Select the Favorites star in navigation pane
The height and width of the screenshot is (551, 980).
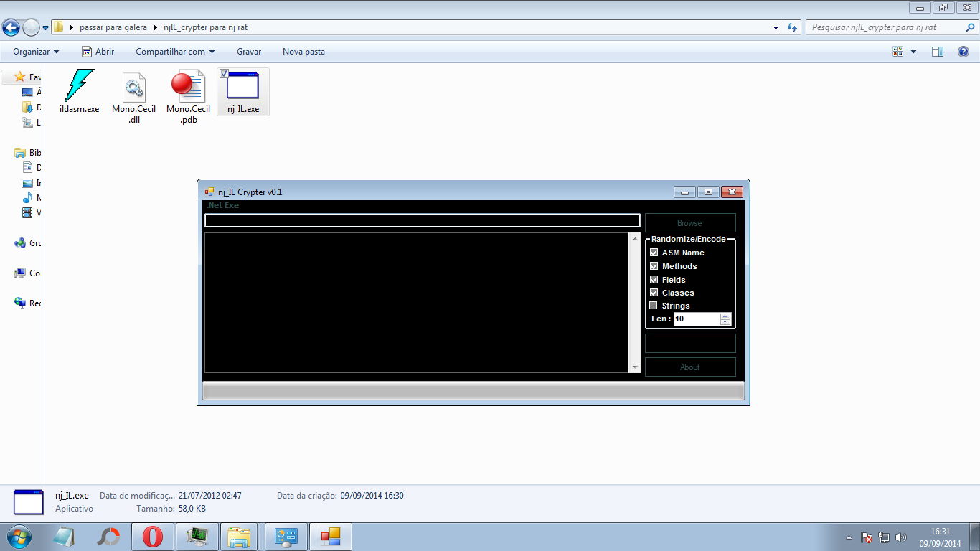click(20, 77)
